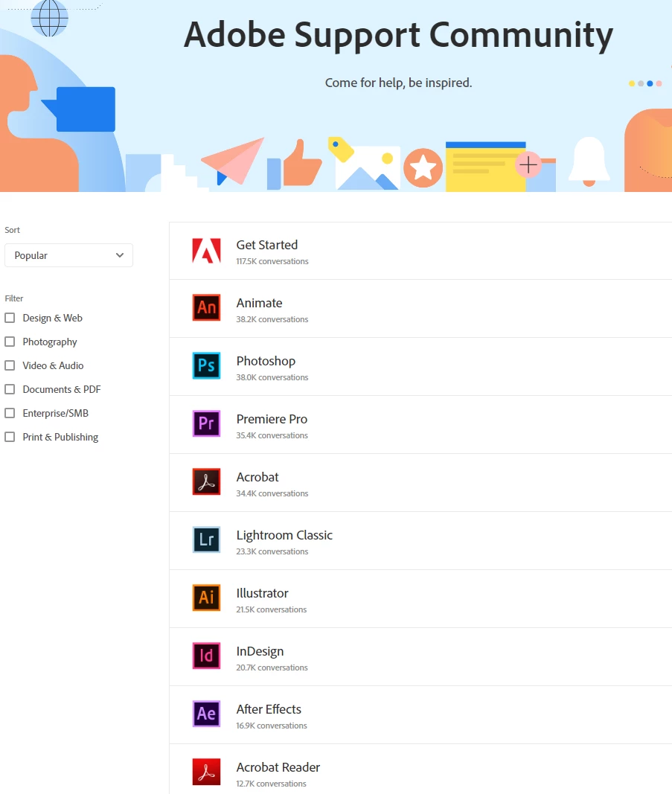672x794 pixels.
Task: Click the 'Come for help, be inspired.' tagline
Action: [x=399, y=83]
